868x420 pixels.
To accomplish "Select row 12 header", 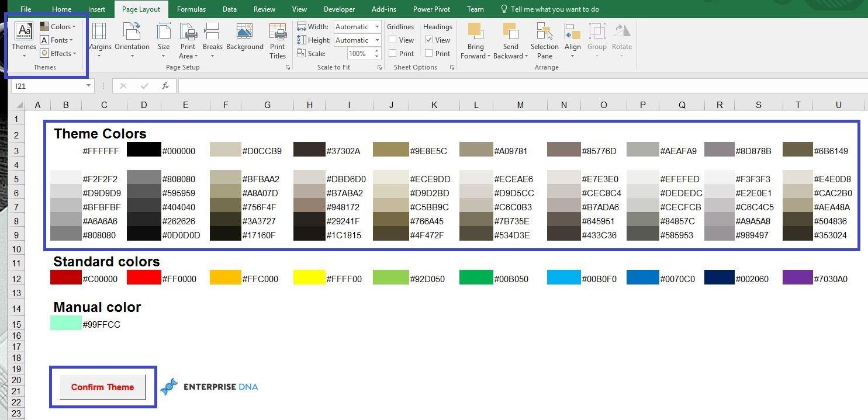I will pos(16,279).
